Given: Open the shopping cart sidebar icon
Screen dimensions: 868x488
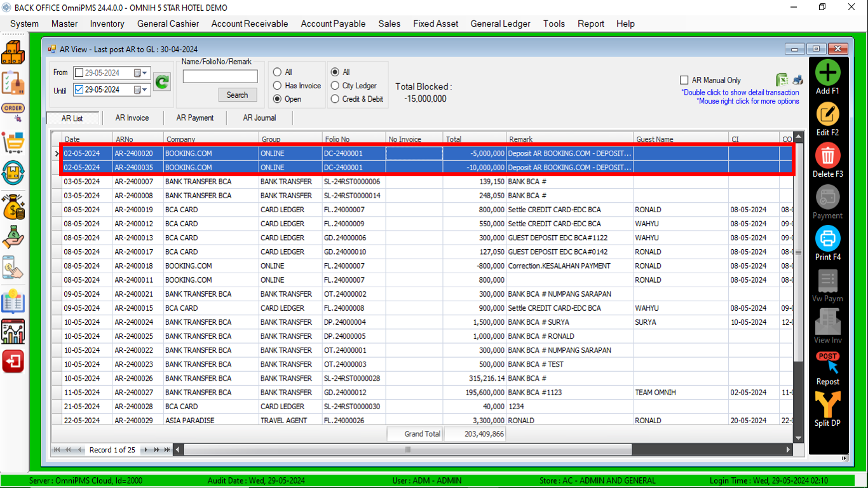Looking at the screenshot, I should tap(13, 143).
